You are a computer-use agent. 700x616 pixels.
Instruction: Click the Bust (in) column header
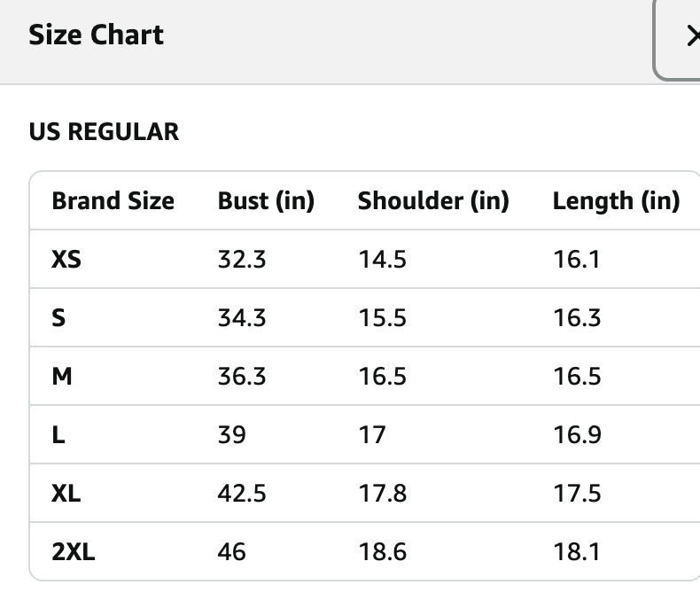click(x=266, y=201)
